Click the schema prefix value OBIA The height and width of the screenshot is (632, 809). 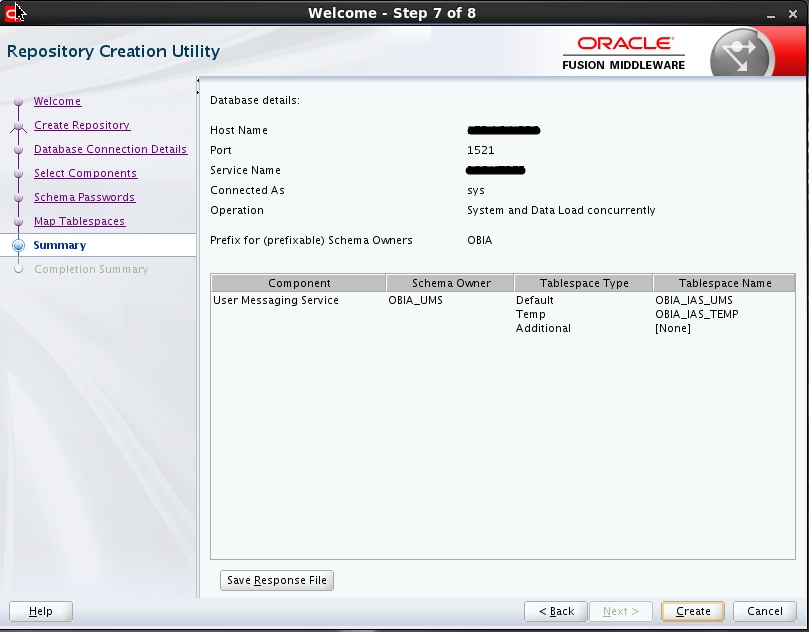[x=479, y=240]
